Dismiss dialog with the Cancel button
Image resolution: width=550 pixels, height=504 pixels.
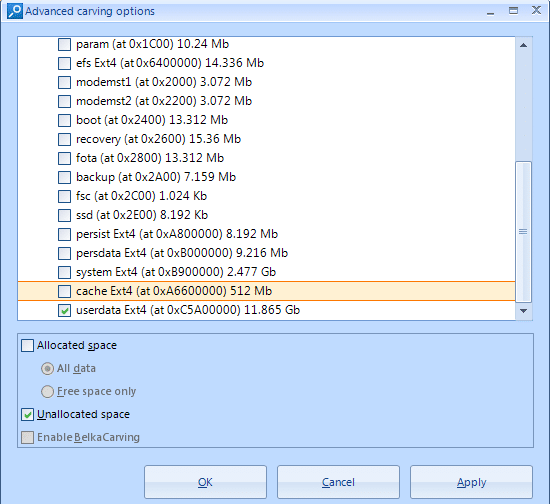pos(338,482)
